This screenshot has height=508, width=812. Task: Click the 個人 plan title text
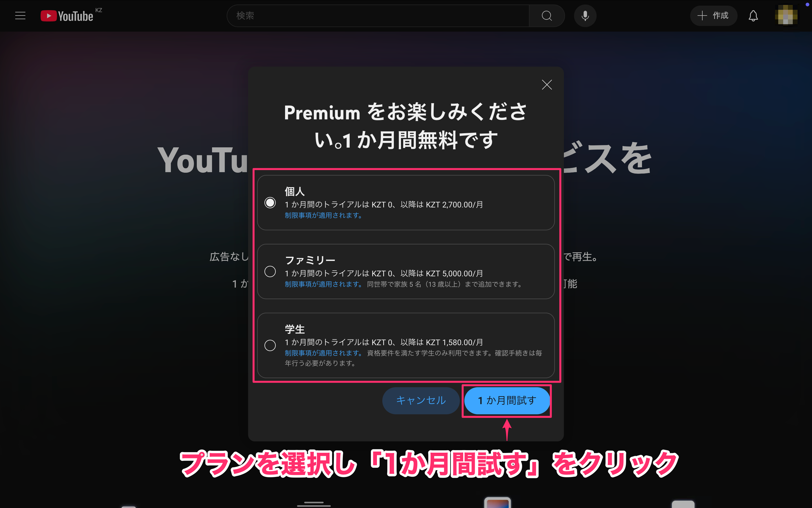tap(295, 192)
